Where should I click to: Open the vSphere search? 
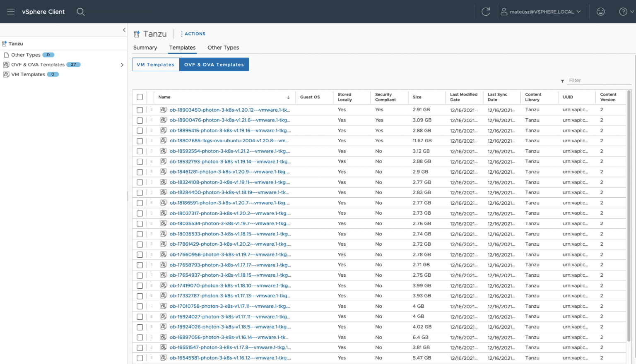click(x=81, y=12)
